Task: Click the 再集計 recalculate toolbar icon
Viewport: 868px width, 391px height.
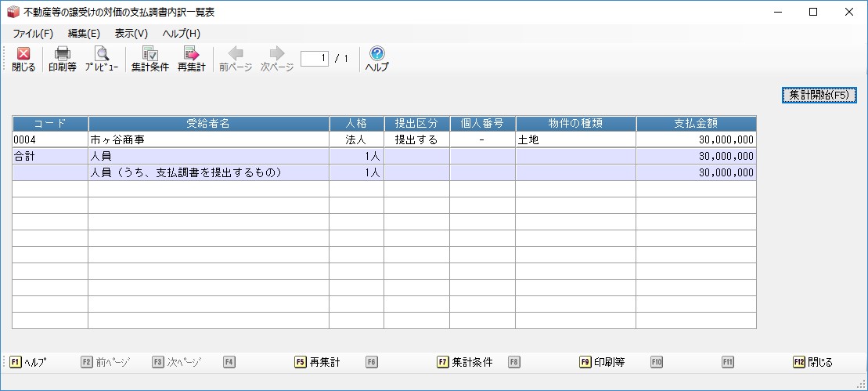Action: click(191, 54)
